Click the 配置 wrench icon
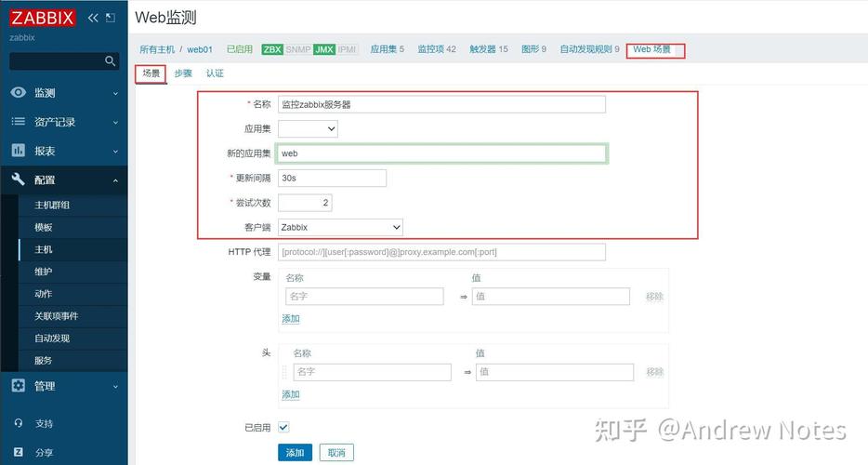This screenshot has width=868, height=465. [x=19, y=179]
